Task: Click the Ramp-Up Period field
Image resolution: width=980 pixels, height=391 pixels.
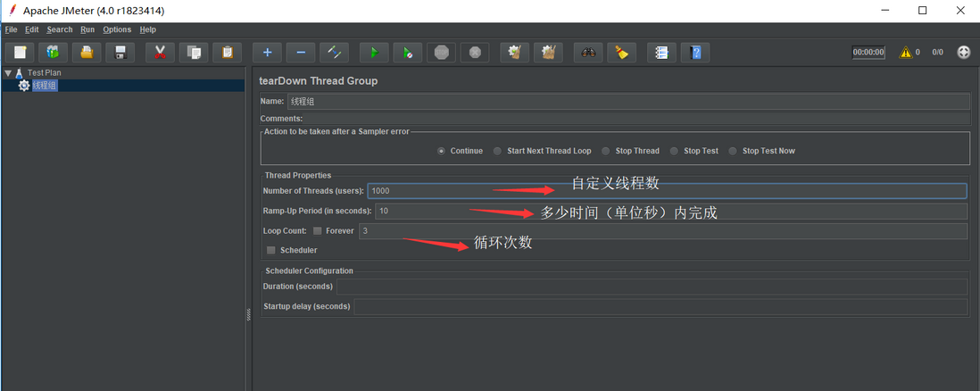Action: point(671,211)
